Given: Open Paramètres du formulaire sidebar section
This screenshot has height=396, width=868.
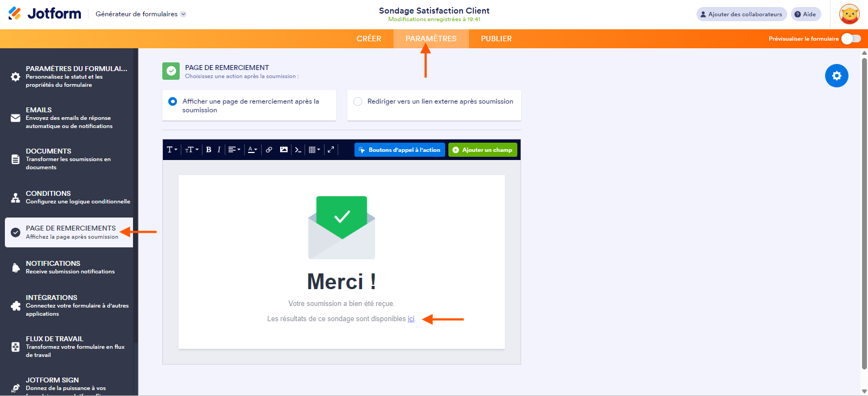Looking at the screenshot, I should point(69,76).
